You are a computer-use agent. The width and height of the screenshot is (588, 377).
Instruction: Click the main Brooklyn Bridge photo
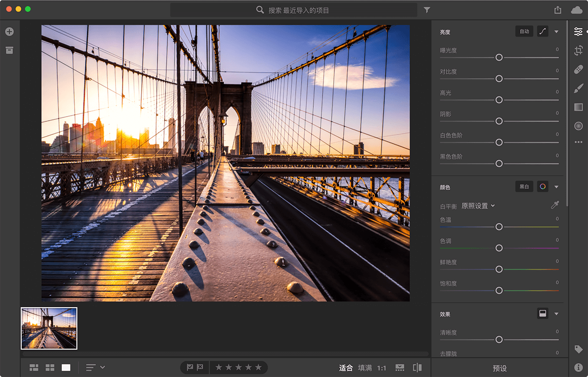(225, 163)
